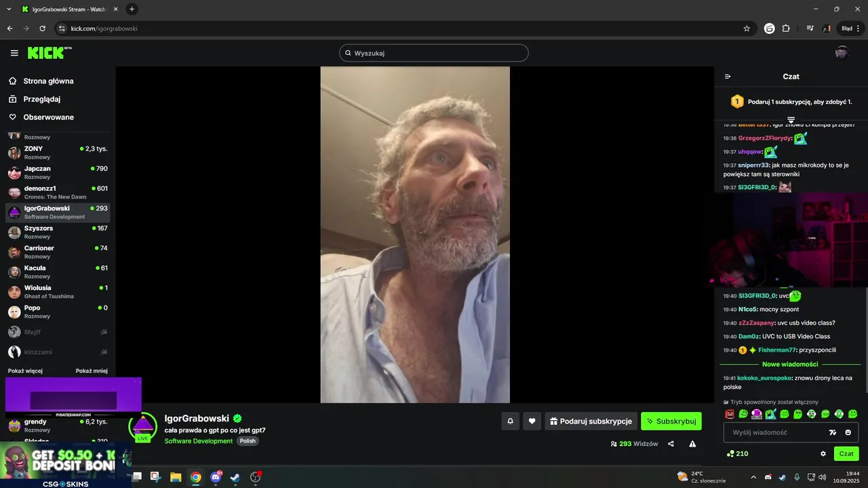Open emoji picker smiley in chat input
This screenshot has width=868, height=488.
(x=848, y=432)
